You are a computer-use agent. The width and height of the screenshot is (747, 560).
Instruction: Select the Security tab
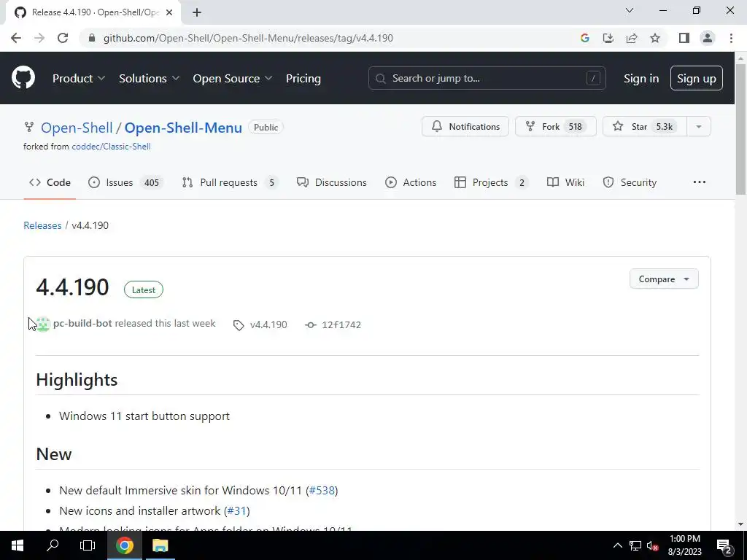pos(630,182)
